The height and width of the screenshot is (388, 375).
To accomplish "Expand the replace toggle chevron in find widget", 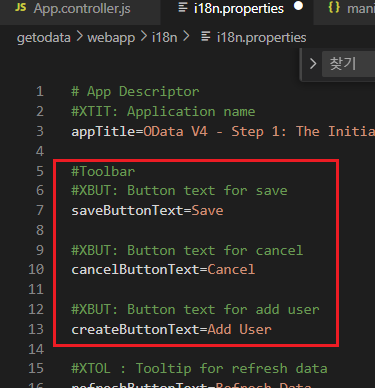I will point(313,64).
